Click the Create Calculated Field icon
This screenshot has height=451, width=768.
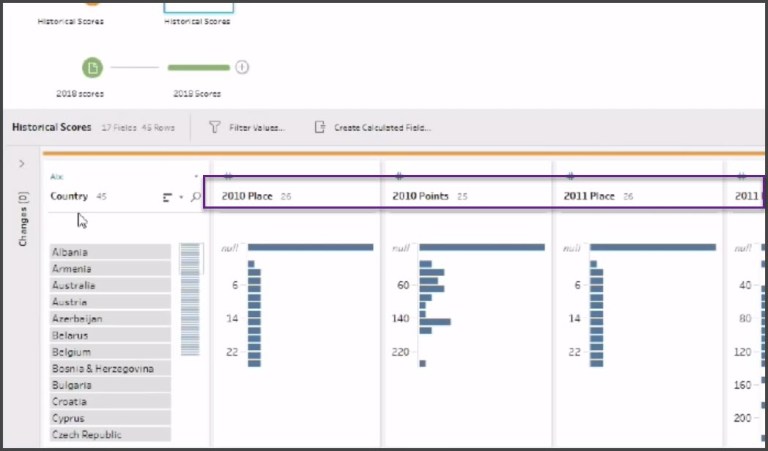tap(320, 128)
